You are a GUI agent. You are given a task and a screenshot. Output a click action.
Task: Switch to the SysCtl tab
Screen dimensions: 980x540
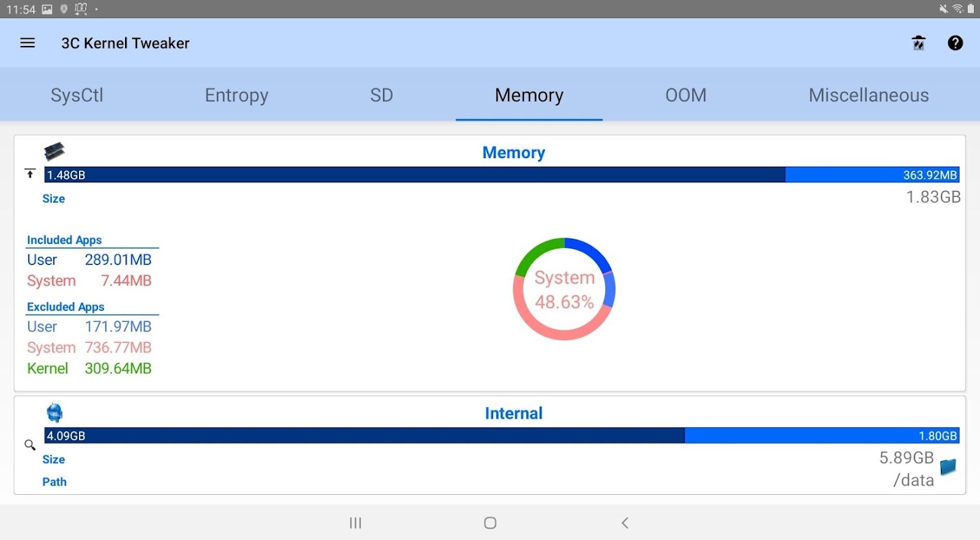tap(77, 95)
